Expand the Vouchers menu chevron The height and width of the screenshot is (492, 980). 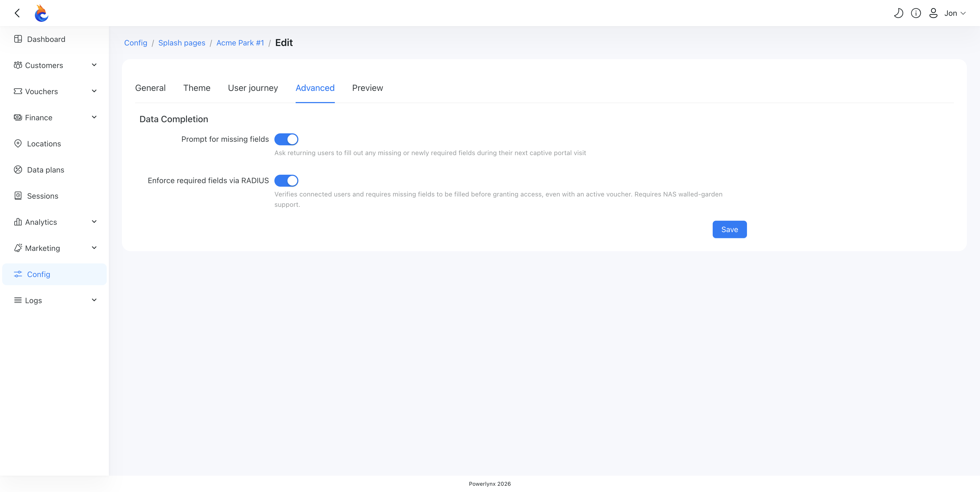[x=94, y=91]
